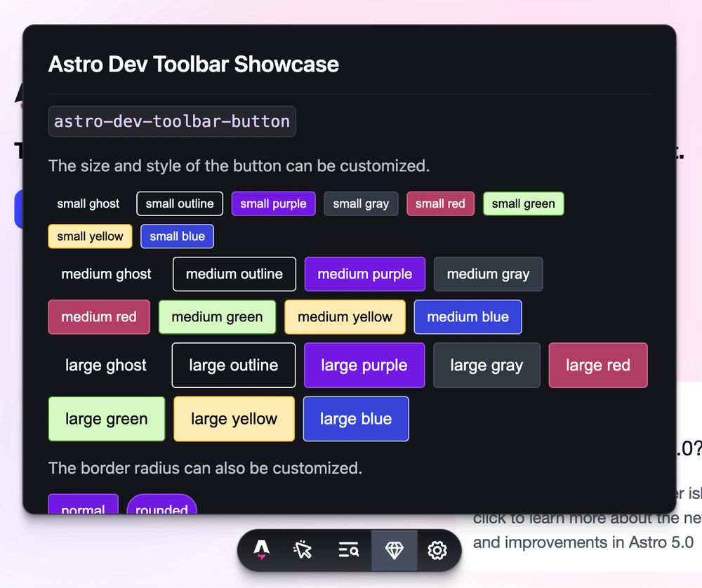Image resolution: width=702 pixels, height=588 pixels.
Task: Choose the medium gray button
Action: click(488, 274)
